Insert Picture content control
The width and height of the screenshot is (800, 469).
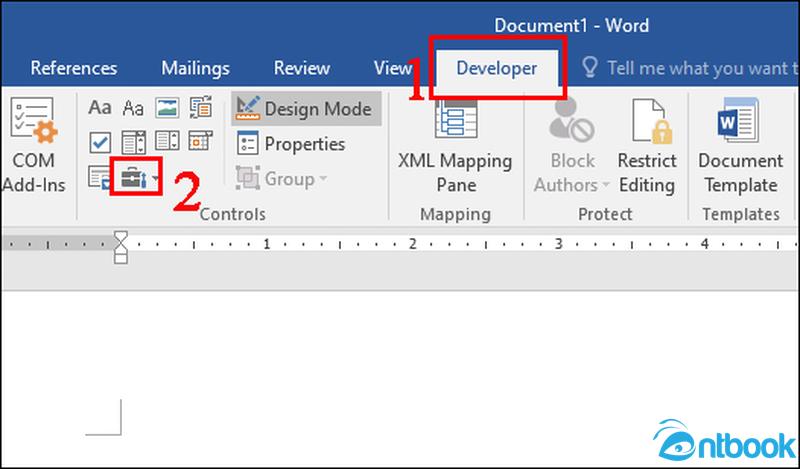[167, 108]
